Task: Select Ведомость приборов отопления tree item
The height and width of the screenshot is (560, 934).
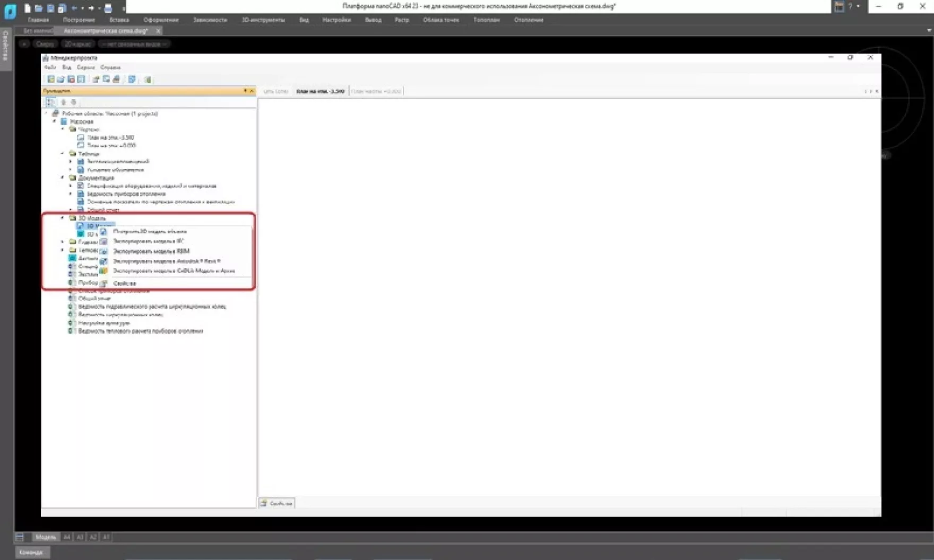Action: pyautogui.click(x=126, y=194)
